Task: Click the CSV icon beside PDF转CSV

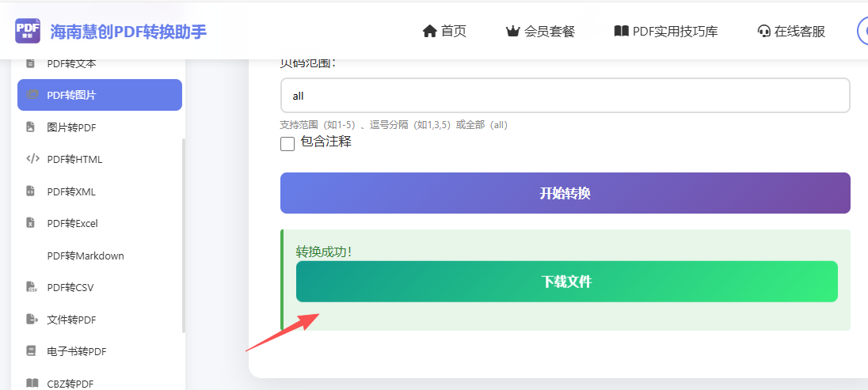Action: [32, 287]
